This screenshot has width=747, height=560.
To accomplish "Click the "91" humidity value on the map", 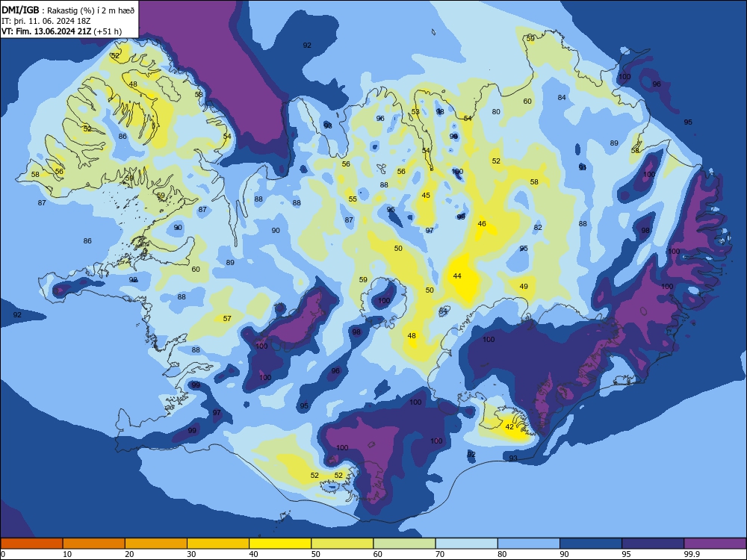I will [x=583, y=167].
